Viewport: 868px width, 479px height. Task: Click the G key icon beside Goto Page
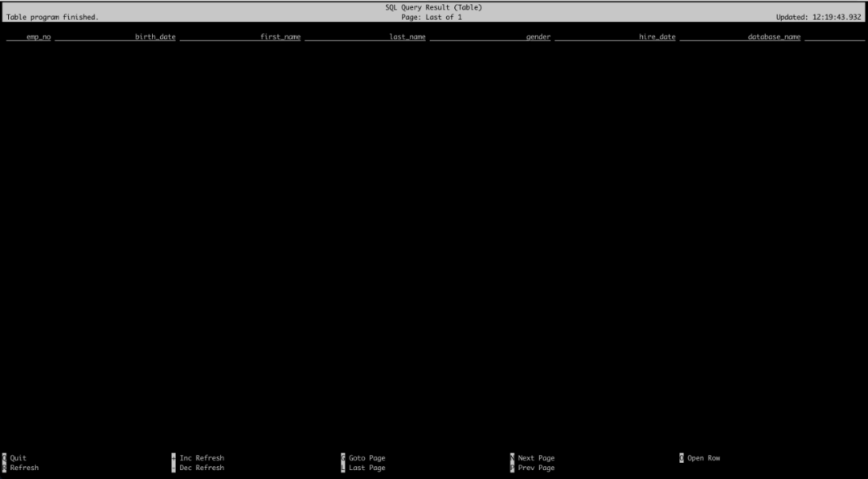point(343,457)
